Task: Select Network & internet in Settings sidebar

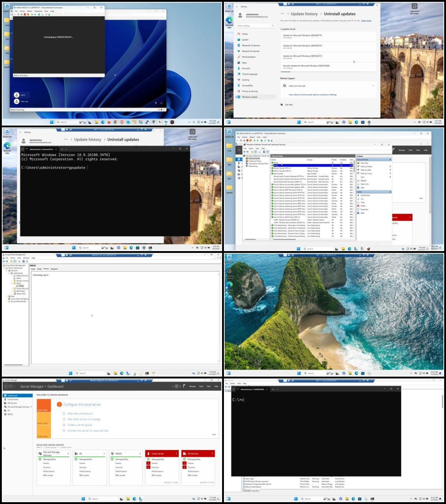Action: tap(250, 51)
